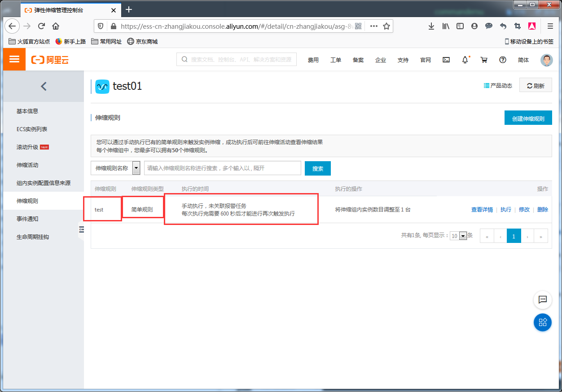Open the 简体 language selector
Viewport: 562px width, 392px height.
[523, 60]
